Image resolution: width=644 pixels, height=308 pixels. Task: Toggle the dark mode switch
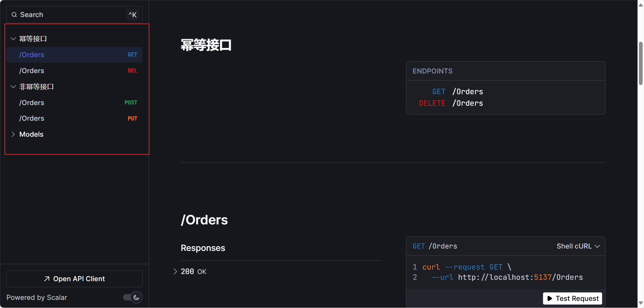(x=133, y=297)
